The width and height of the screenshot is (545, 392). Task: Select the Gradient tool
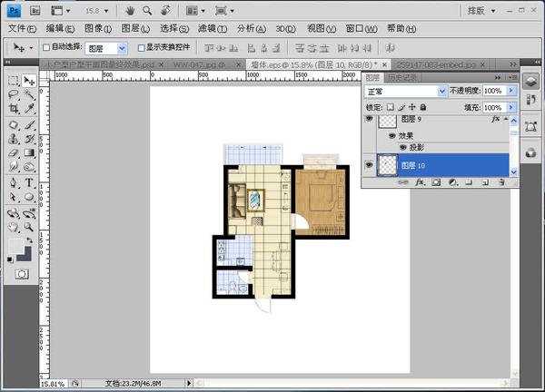29,153
